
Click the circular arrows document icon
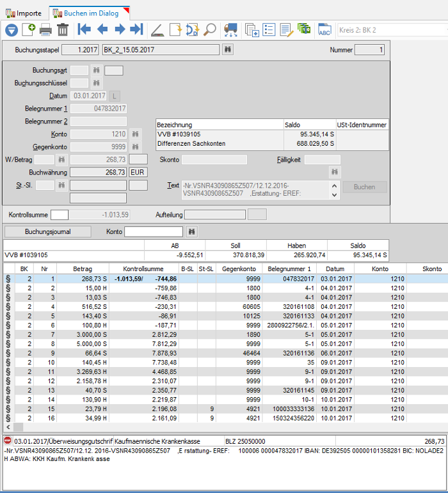[192, 30]
